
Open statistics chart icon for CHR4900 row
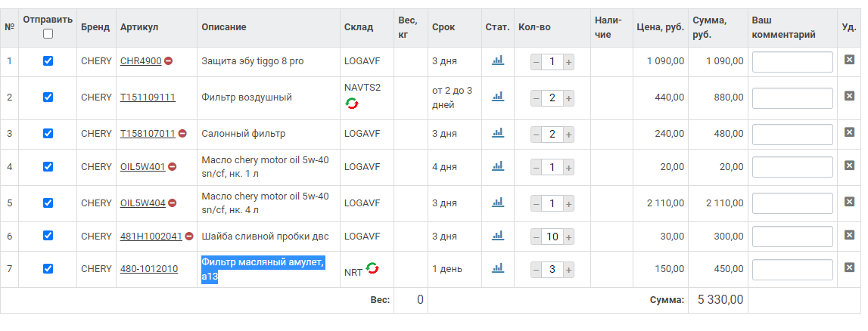click(x=497, y=60)
